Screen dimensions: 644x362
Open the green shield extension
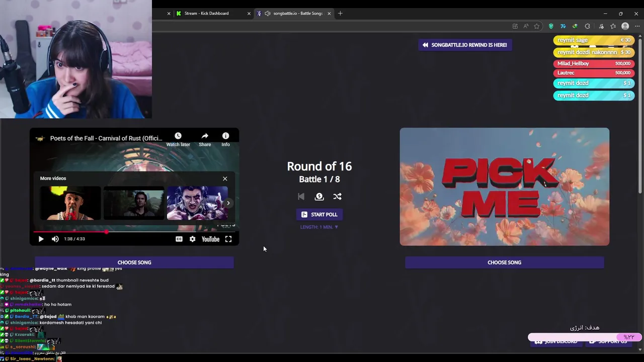point(551,26)
